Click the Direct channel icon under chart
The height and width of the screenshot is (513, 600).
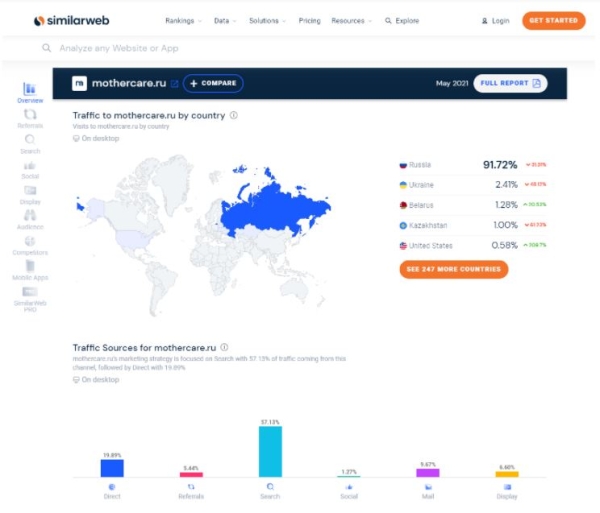point(112,487)
